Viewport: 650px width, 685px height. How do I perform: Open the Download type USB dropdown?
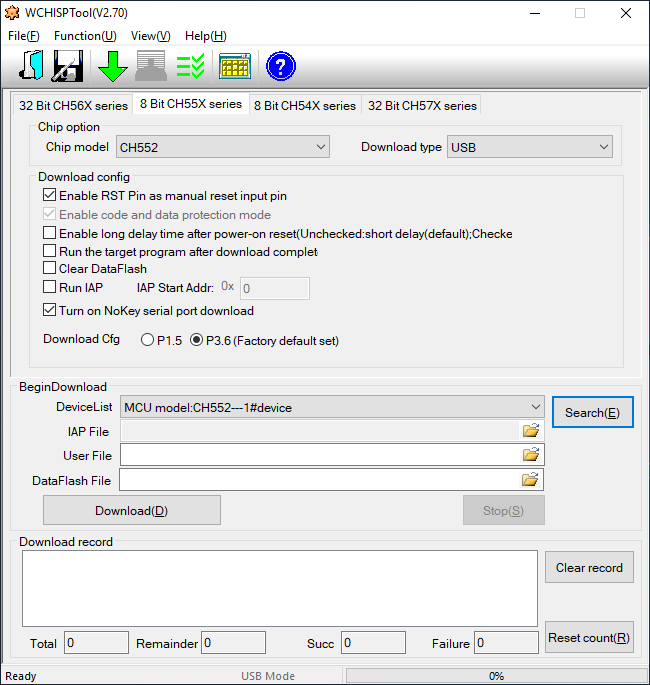(530, 147)
